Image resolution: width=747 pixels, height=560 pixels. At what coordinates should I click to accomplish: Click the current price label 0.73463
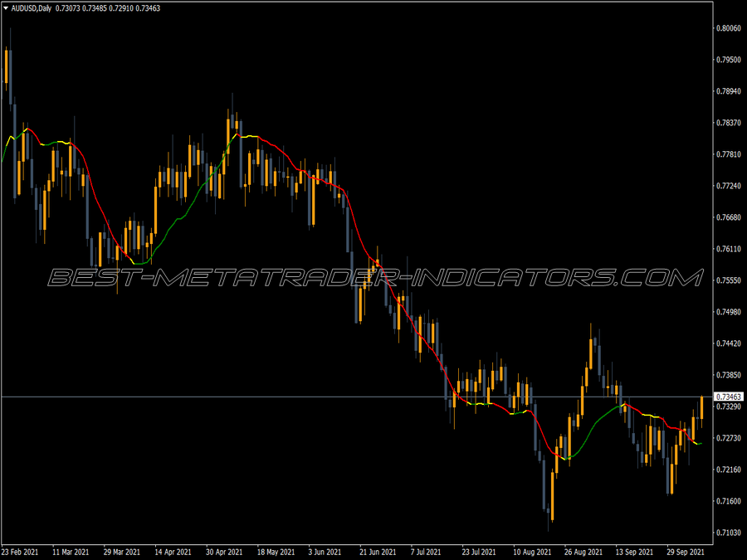729,397
